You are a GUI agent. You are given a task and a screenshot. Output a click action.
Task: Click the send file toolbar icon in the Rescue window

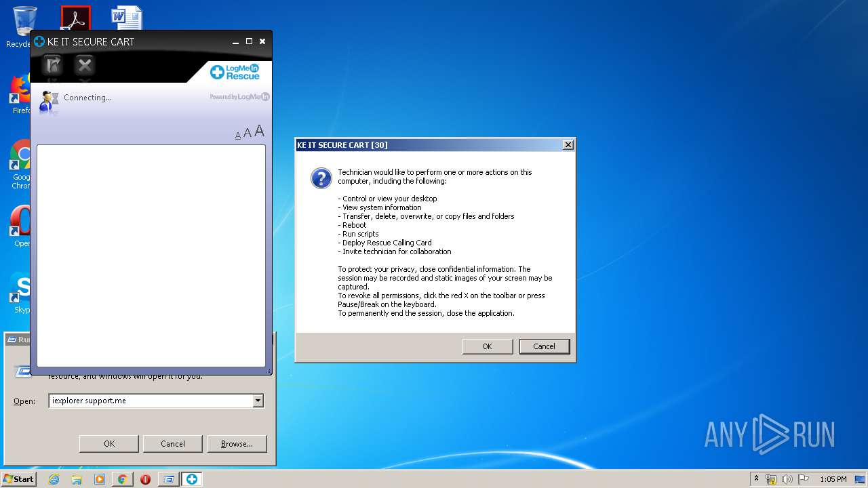[x=53, y=65]
